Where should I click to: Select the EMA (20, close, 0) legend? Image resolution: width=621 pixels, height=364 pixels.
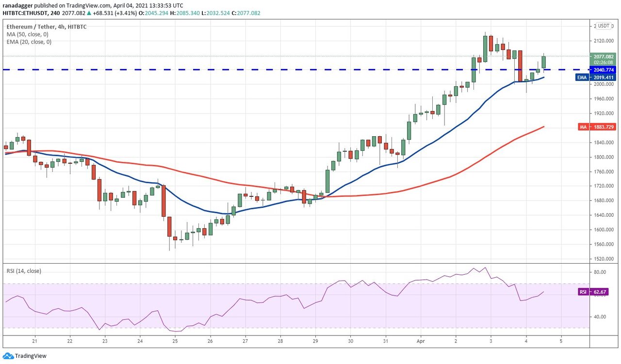30,42
